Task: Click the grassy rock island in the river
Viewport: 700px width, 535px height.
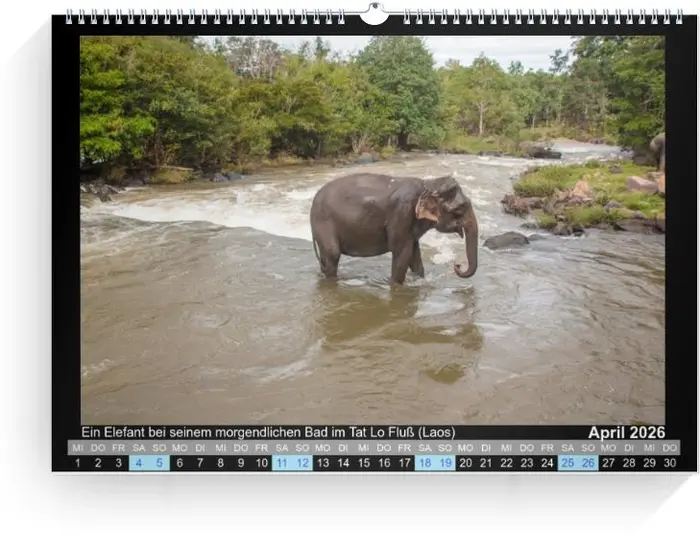Action: (585, 195)
